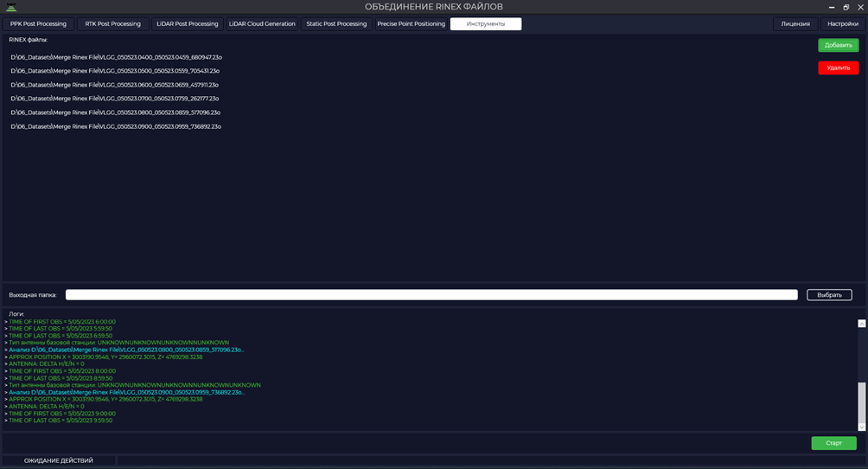Close the application window
Viewport: 868px width, 469px height.
tap(860, 7)
